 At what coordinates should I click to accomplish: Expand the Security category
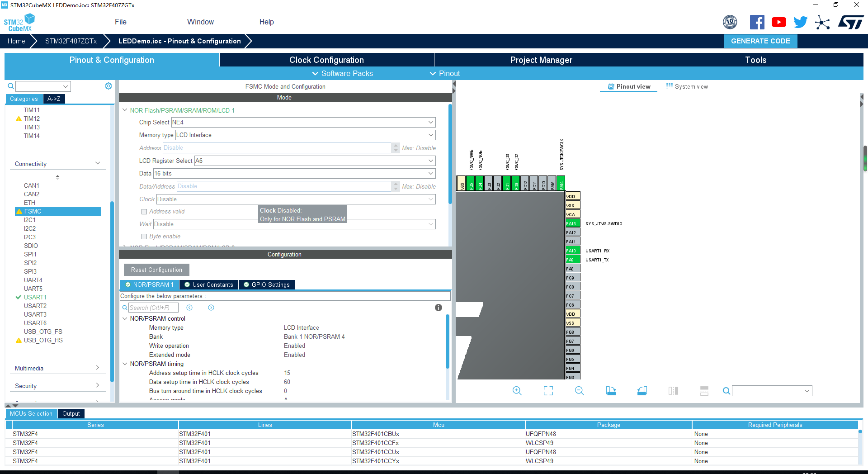(x=98, y=385)
